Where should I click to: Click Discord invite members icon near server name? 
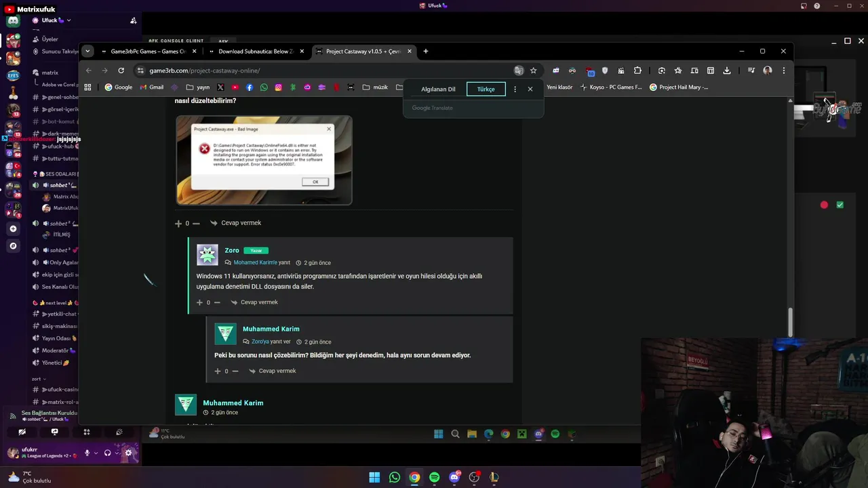pyautogui.click(x=133, y=20)
